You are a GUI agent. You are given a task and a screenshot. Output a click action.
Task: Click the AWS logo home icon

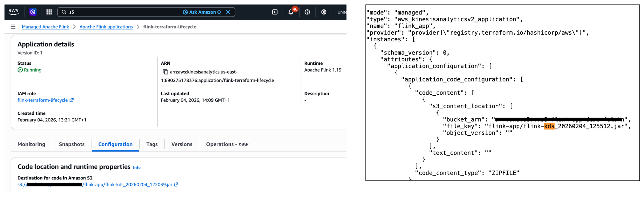point(13,12)
